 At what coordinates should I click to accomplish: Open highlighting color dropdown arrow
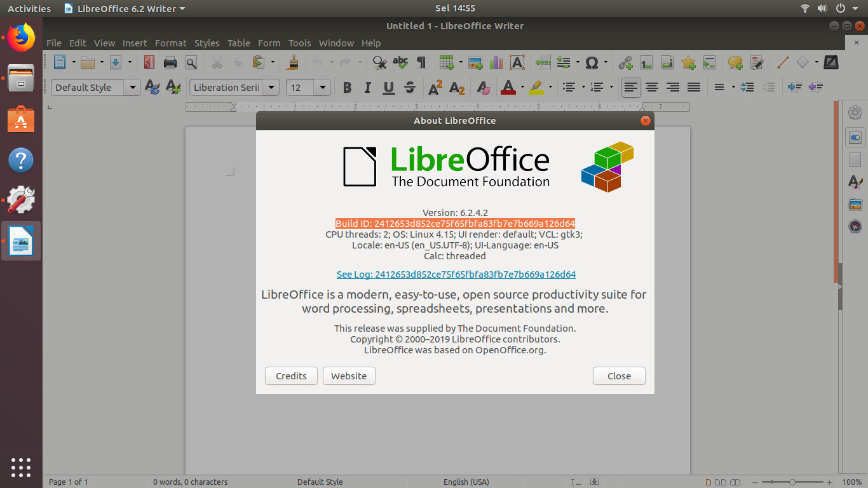coord(550,87)
